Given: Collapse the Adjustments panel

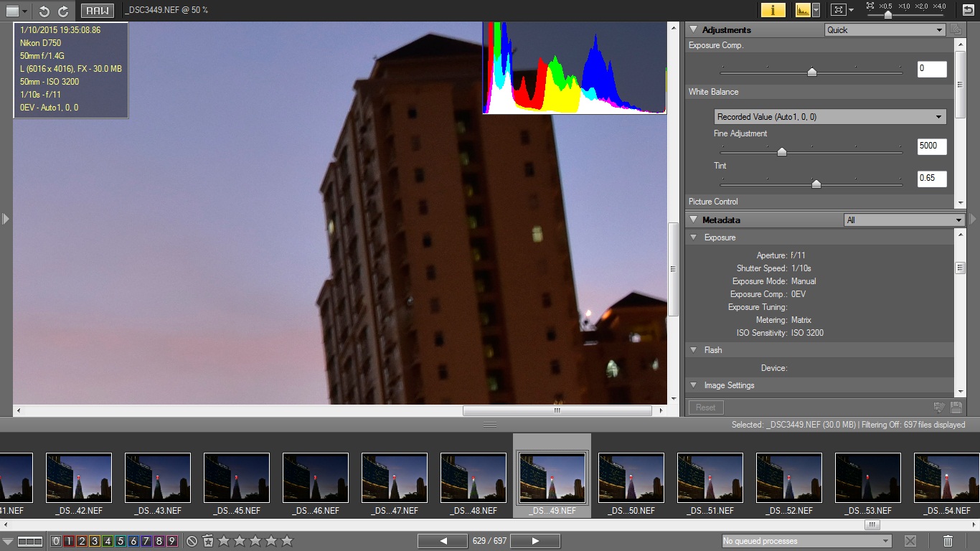Looking at the screenshot, I should [x=694, y=30].
